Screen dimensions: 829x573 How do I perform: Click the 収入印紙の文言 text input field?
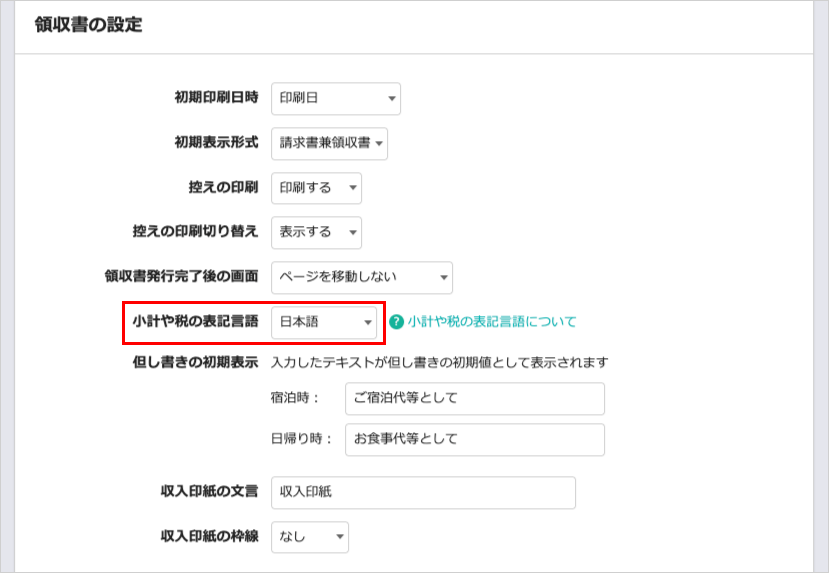click(423, 492)
